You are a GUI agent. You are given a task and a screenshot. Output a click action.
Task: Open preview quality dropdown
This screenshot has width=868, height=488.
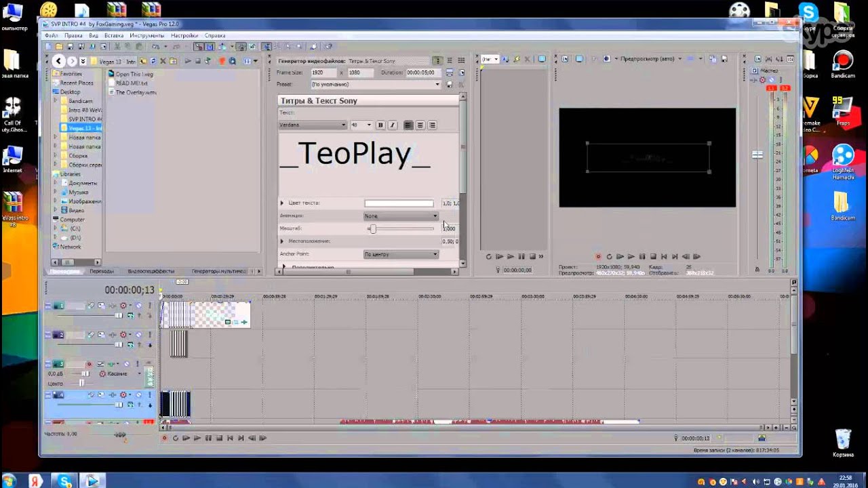(x=652, y=59)
